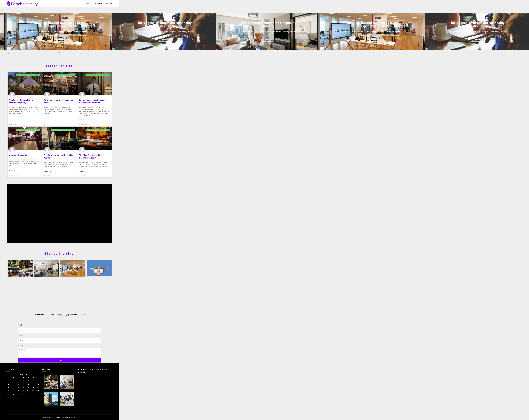Click category badge on Correct Attire card
Screen dimensions: 529x420
[x=63, y=130]
